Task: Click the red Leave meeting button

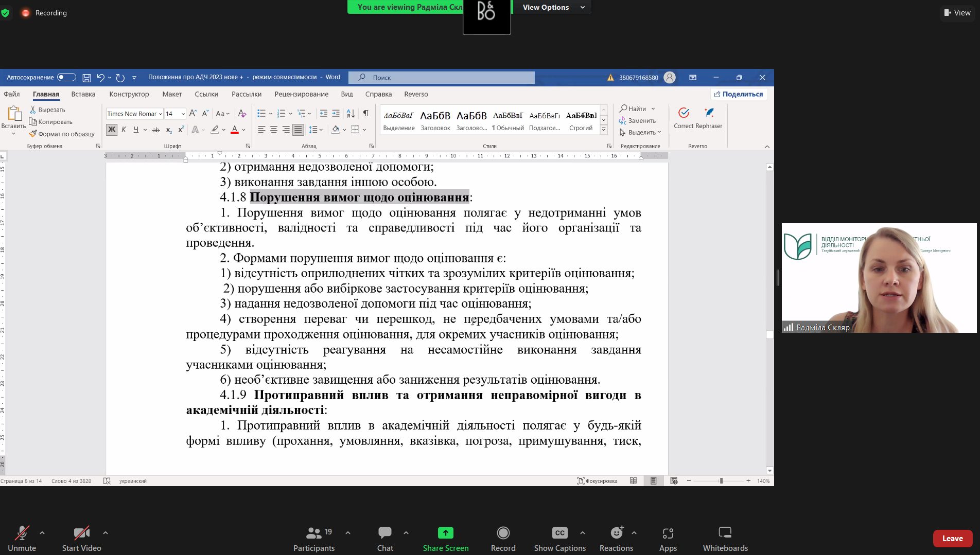Action: tap(952, 539)
